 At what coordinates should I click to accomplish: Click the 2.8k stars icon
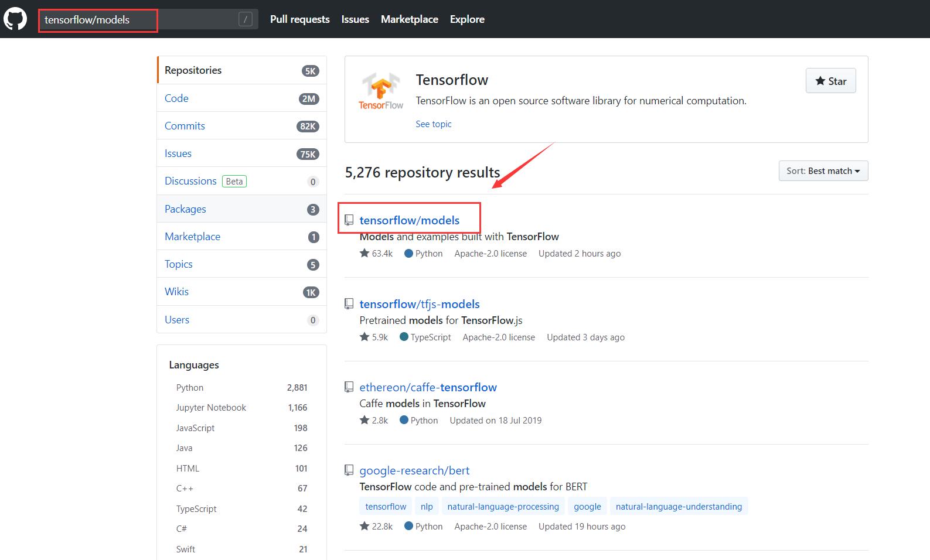point(364,420)
